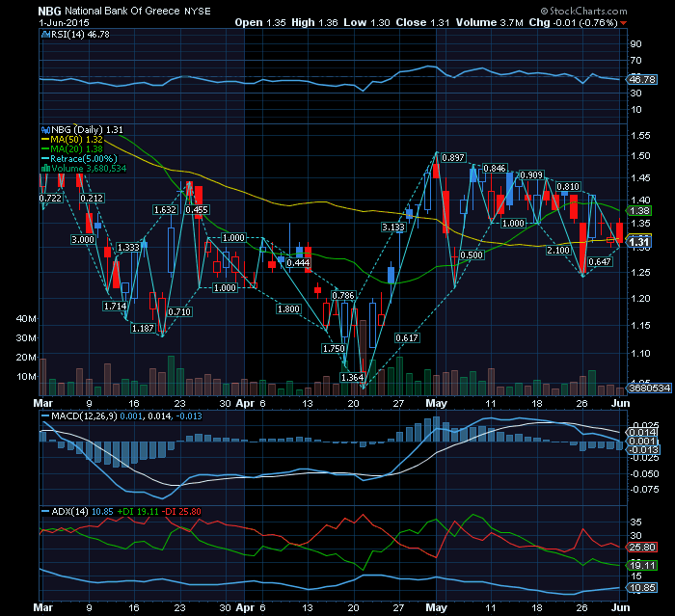Click the 0.710 retracement label
The width and height of the screenshot is (675, 616).
click(x=179, y=311)
